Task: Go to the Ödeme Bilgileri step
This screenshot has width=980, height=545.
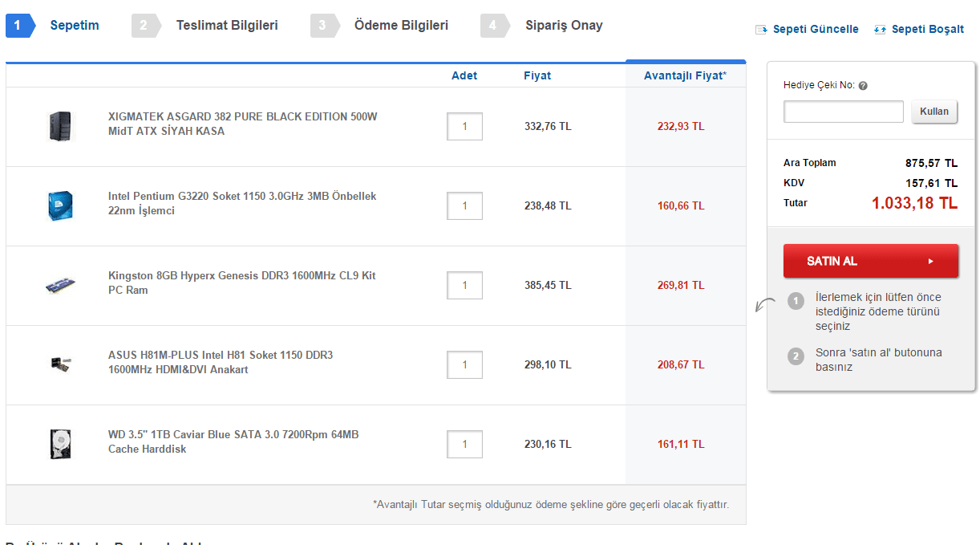Action: pos(401,26)
